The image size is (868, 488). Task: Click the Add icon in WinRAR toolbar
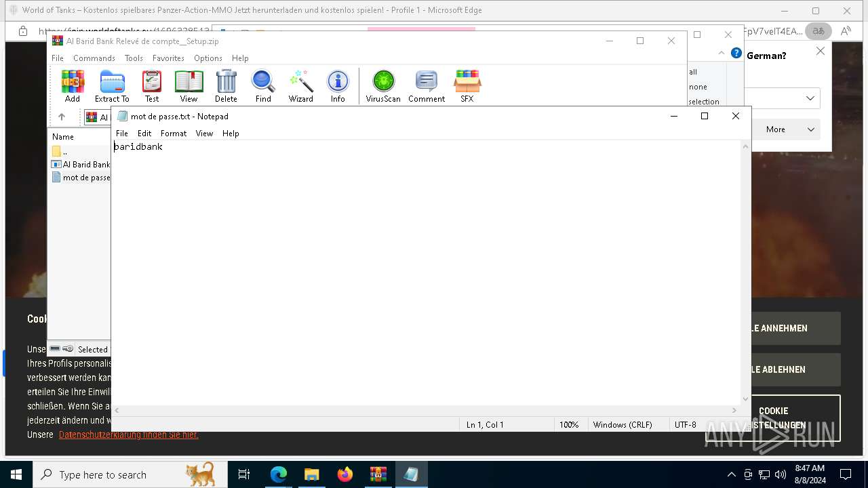click(x=73, y=86)
